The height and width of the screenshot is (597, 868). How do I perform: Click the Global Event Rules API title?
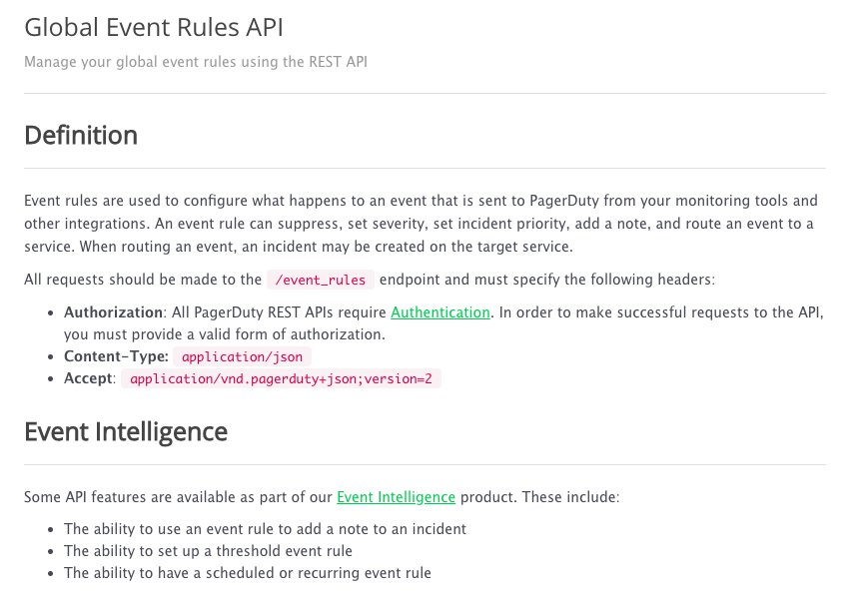pyautogui.click(x=161, y=27)
